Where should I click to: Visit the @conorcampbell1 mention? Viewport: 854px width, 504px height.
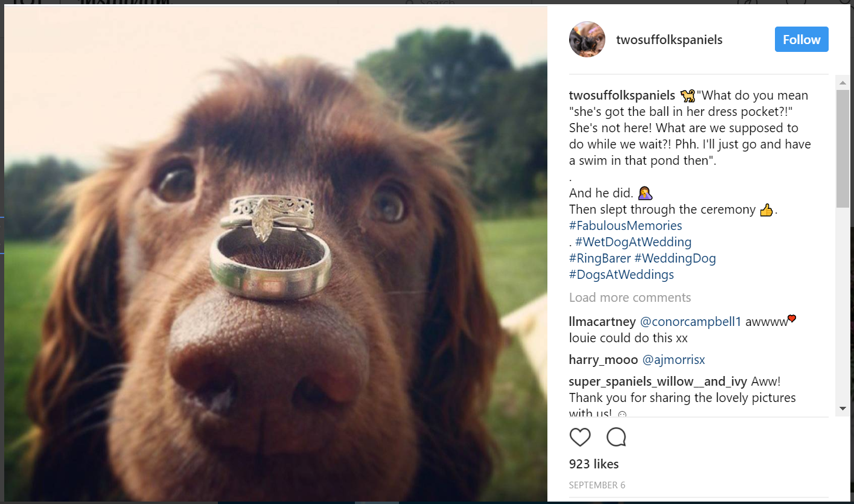[690, 322]
